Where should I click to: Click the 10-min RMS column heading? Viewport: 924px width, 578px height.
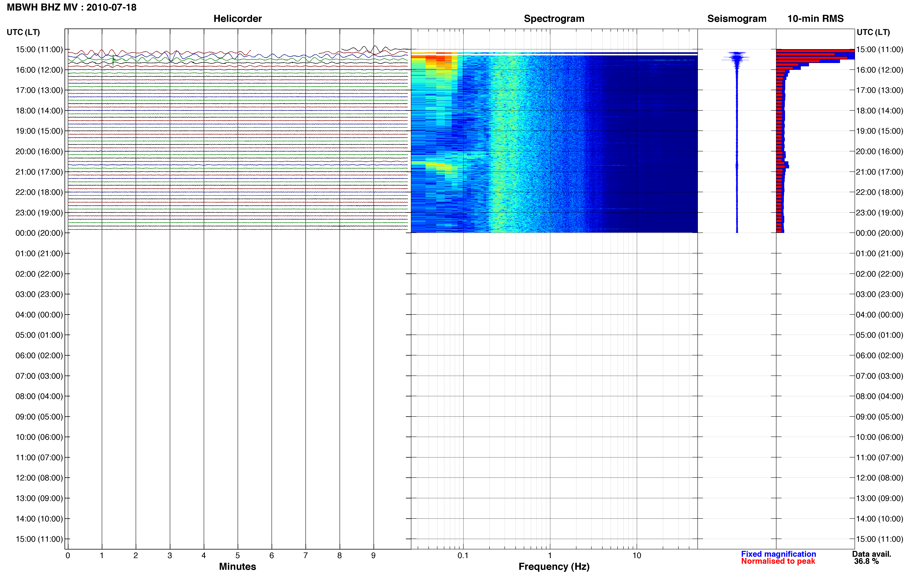[x=815, y=18]
